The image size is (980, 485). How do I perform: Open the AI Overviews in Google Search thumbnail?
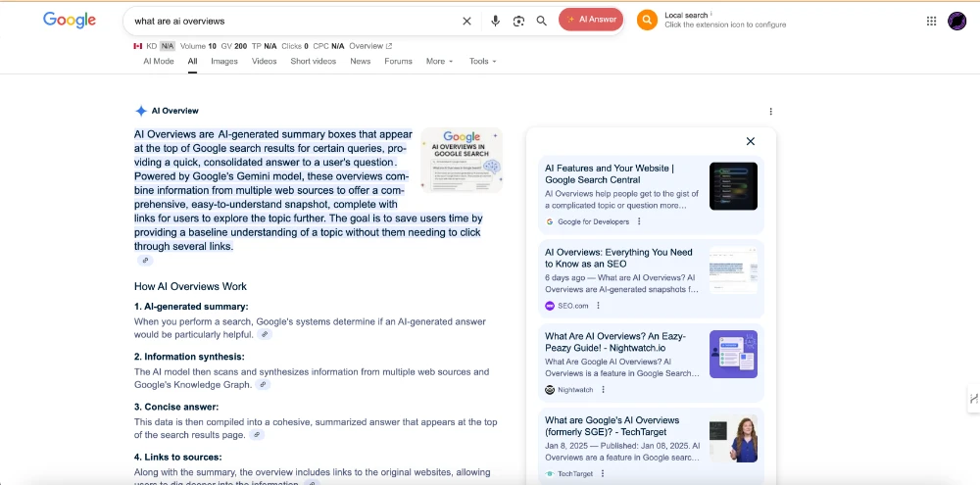(462, 160)
